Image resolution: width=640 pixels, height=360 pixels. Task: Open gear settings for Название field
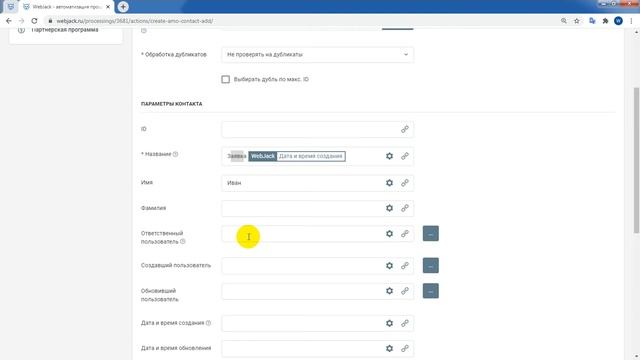[389, 156]
